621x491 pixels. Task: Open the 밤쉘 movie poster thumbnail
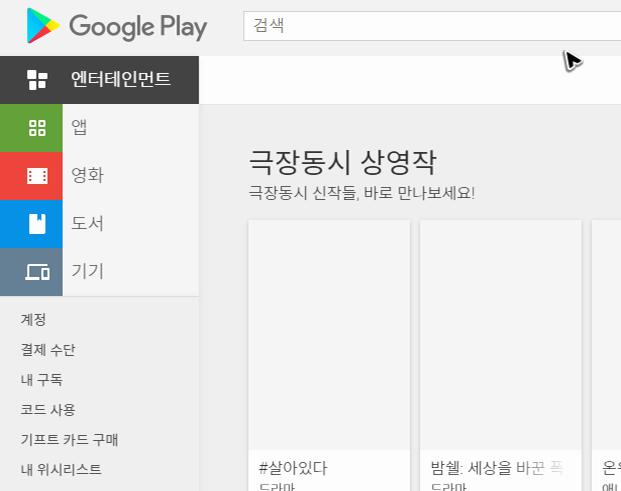(501, 335)
